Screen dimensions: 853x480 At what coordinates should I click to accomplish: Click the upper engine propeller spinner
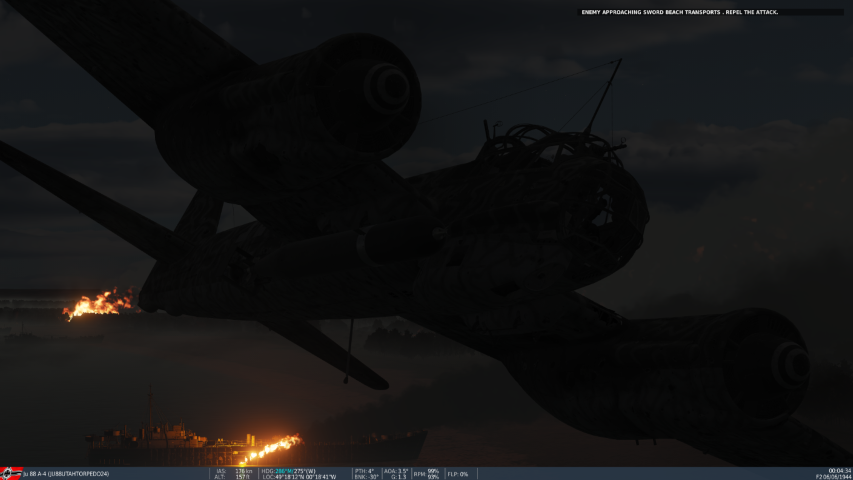pos(387,88)
